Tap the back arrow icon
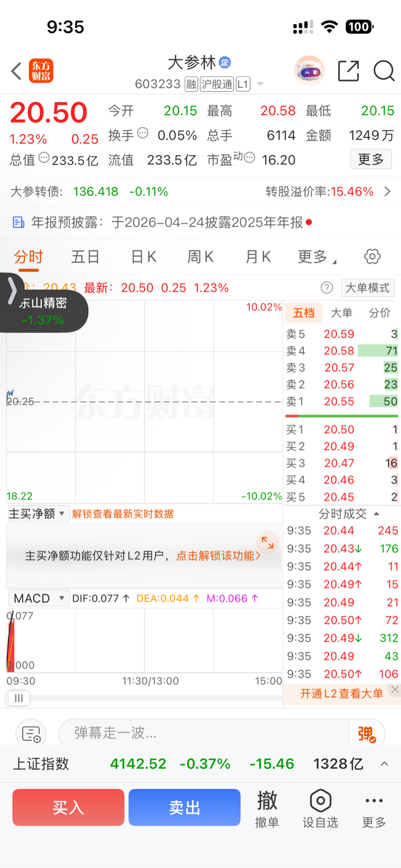The height and width of the screenshot is (868, 401). tap(16, 71)
